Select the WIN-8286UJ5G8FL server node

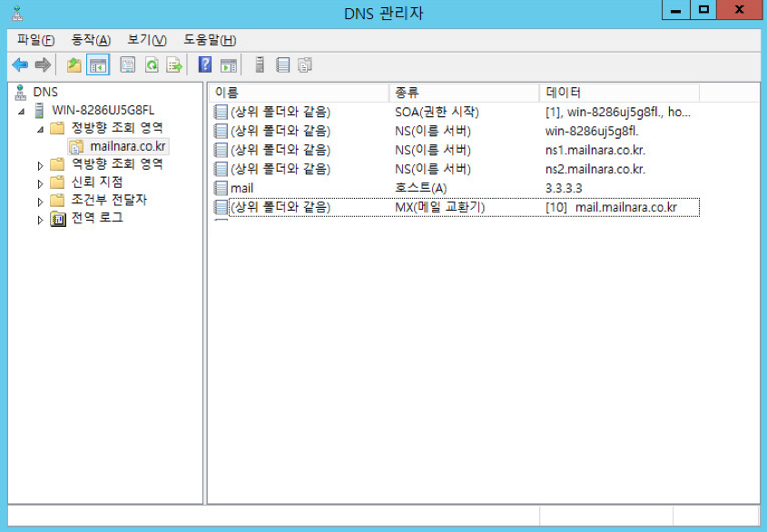(x=103, y=110)
